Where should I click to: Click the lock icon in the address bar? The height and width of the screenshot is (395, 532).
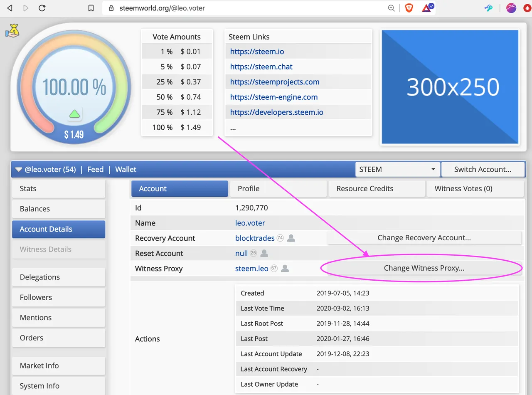coord(111,8)
